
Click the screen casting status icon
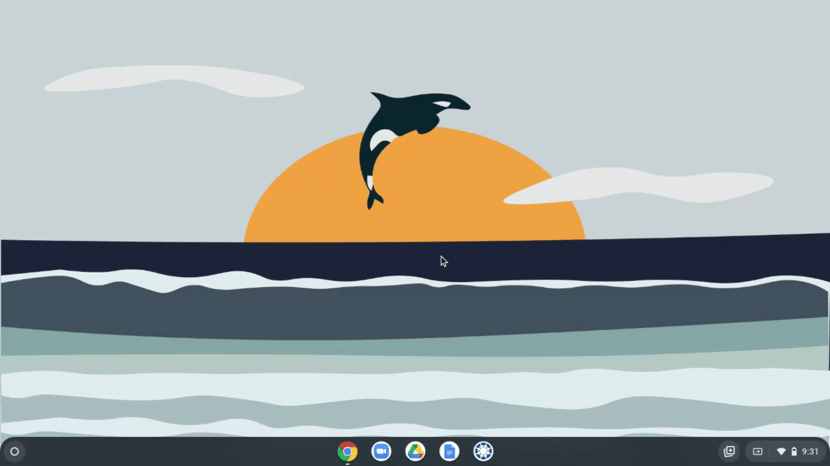click(758, 452)
